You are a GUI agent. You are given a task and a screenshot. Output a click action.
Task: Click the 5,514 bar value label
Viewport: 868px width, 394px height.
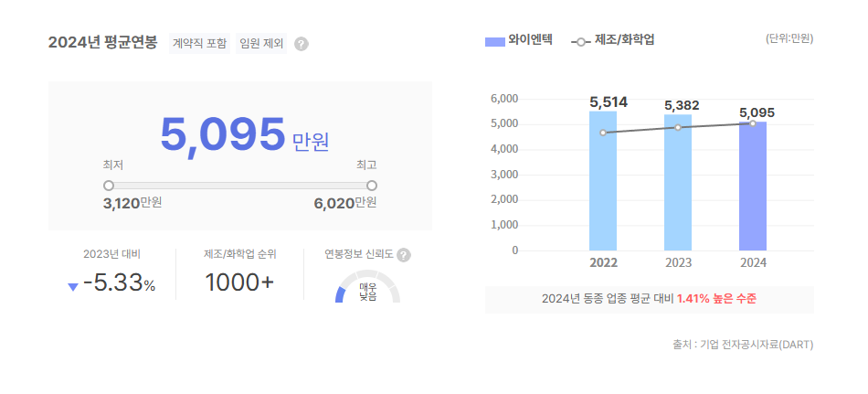point(609,102)
